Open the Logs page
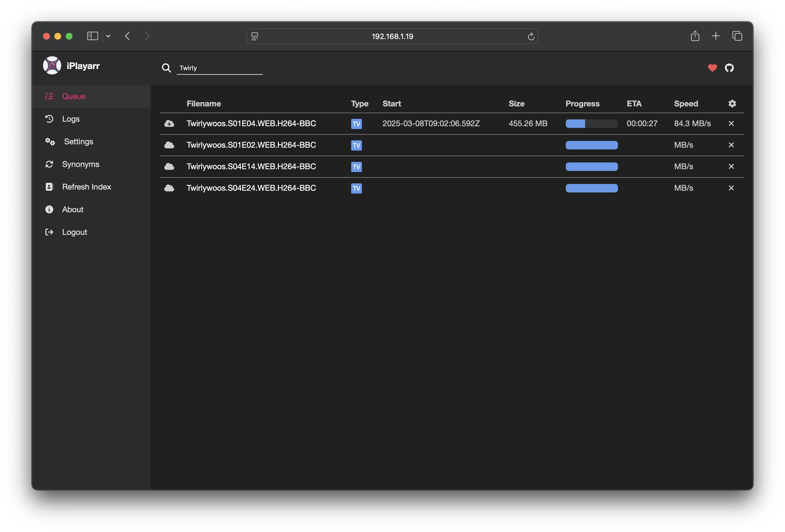 [71, 119]
